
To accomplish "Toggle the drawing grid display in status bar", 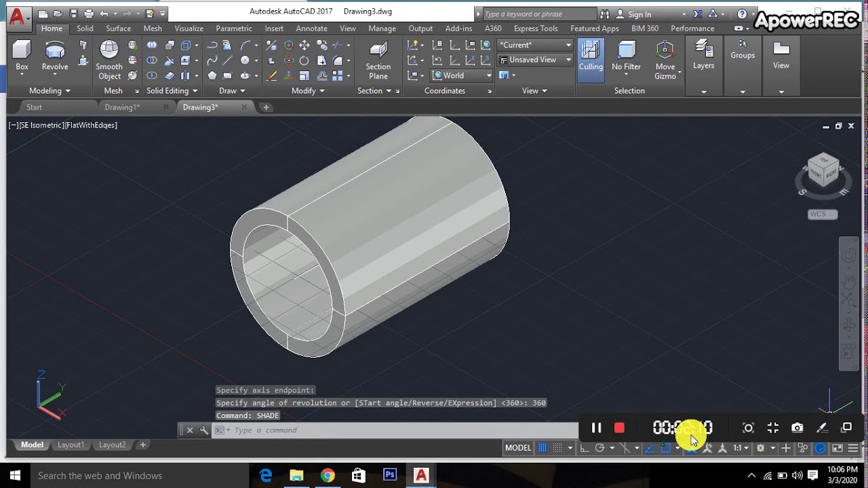I will point(542,448).
